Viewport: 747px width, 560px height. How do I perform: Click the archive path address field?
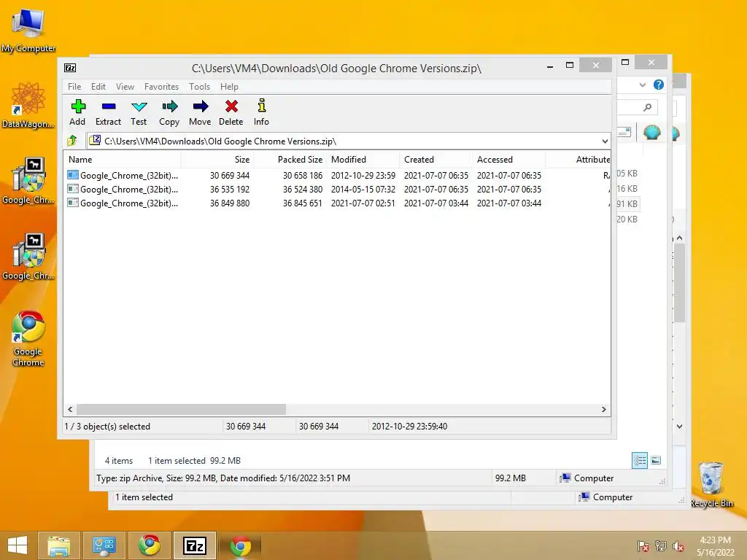pyautogui.click(x=343, y=141)
